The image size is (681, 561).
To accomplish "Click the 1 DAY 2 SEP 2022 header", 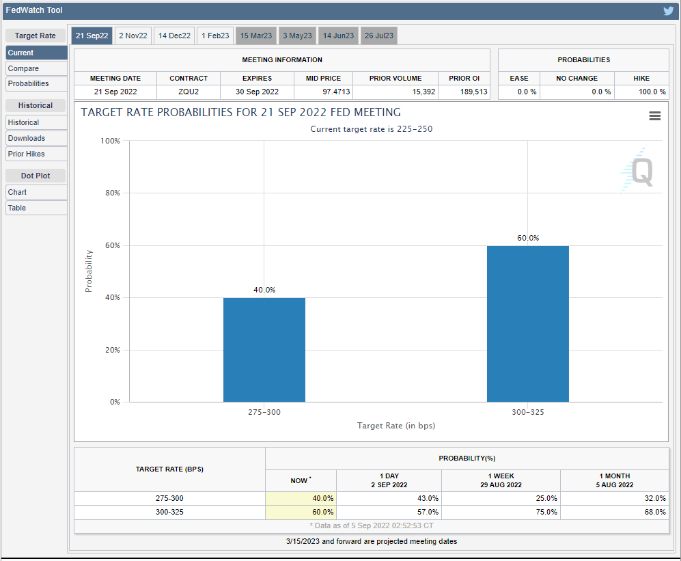I will pyautogui.click(x=389, y=480).
